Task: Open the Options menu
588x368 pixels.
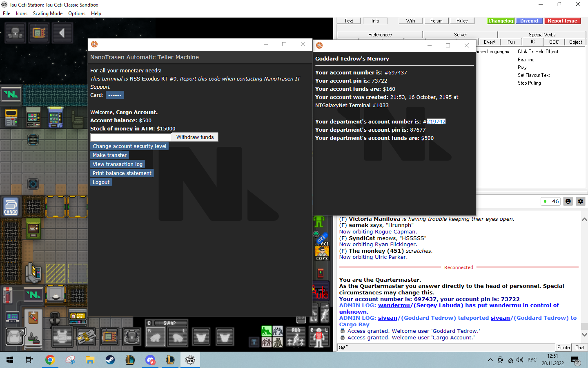Action: pos(77,13)
